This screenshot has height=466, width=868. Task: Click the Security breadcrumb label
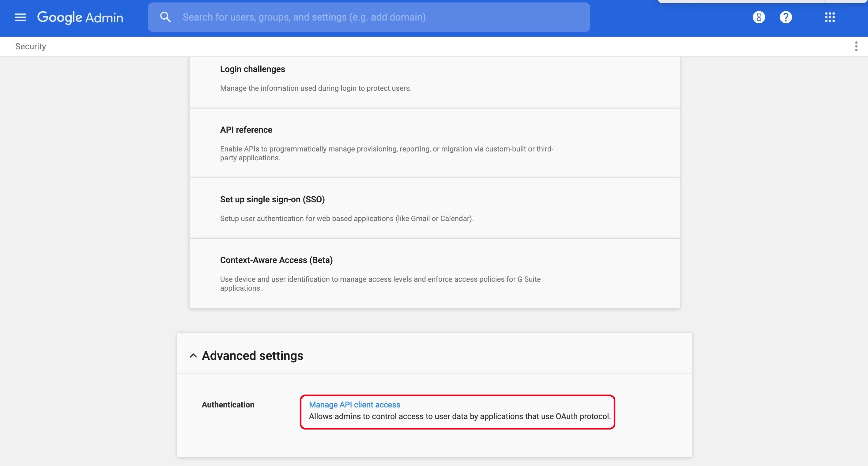point(30,46)
